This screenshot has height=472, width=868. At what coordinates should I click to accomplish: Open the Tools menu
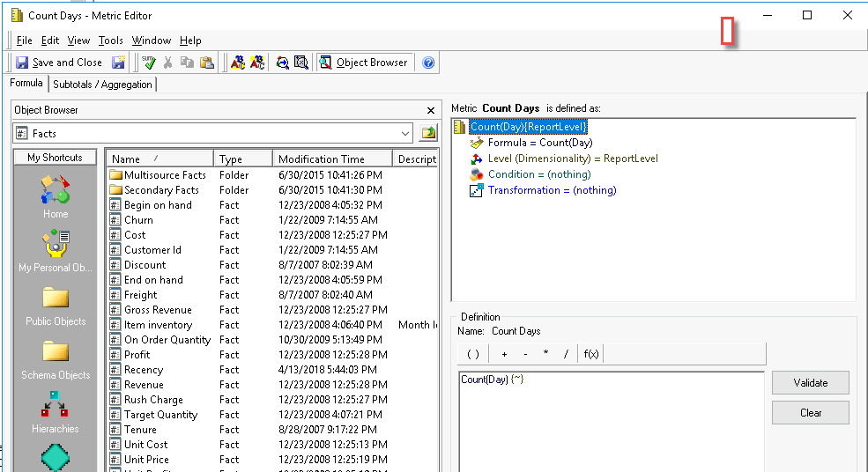[111, 41]
